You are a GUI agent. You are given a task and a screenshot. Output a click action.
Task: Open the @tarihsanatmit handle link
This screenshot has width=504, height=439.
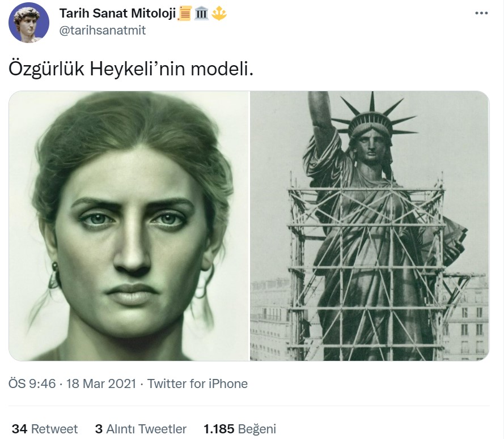pyautogui.click(x=103, y=30)
